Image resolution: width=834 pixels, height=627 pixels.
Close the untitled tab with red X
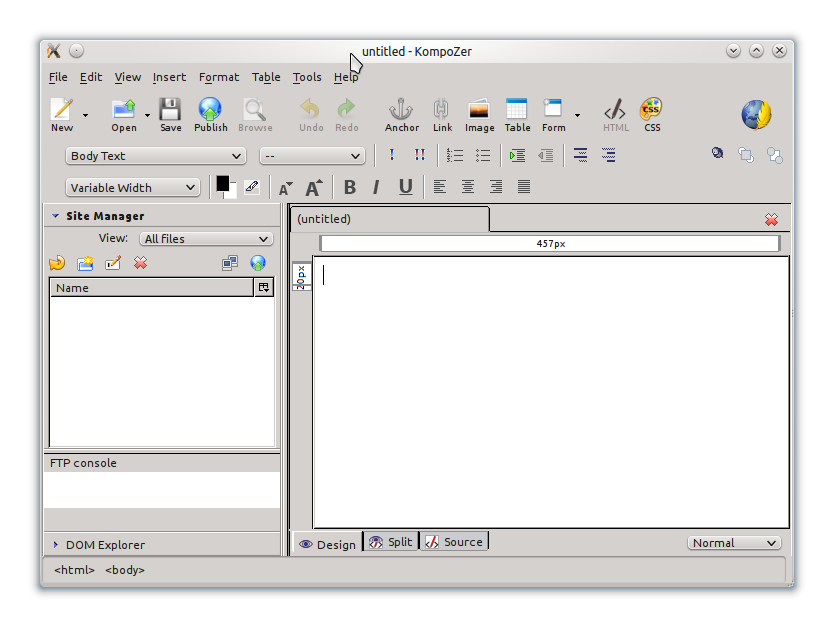coord(771,219)
